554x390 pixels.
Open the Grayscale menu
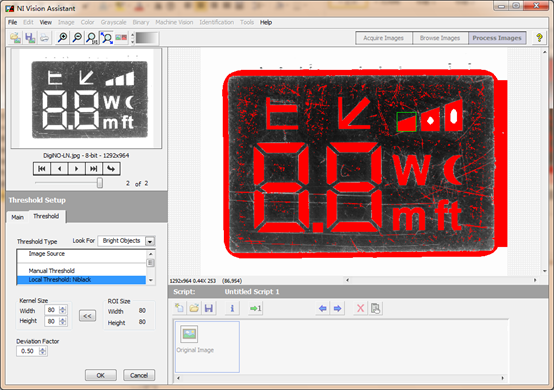click(113, 22)
